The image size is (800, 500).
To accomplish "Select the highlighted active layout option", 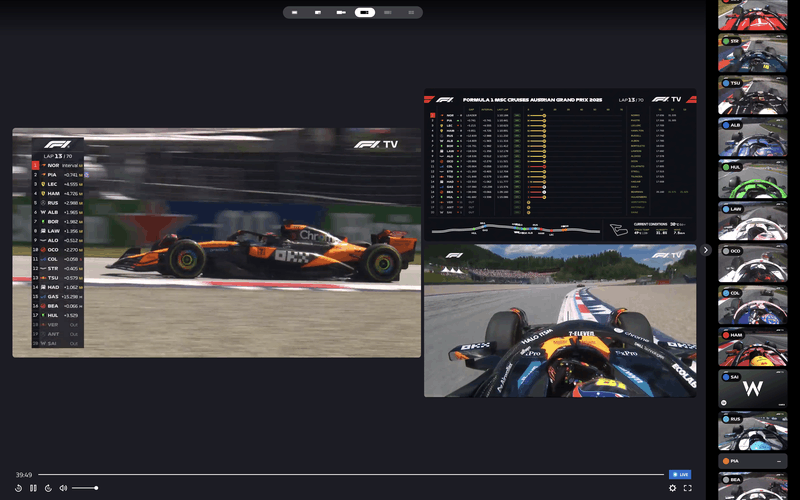I will coord(365,12).
